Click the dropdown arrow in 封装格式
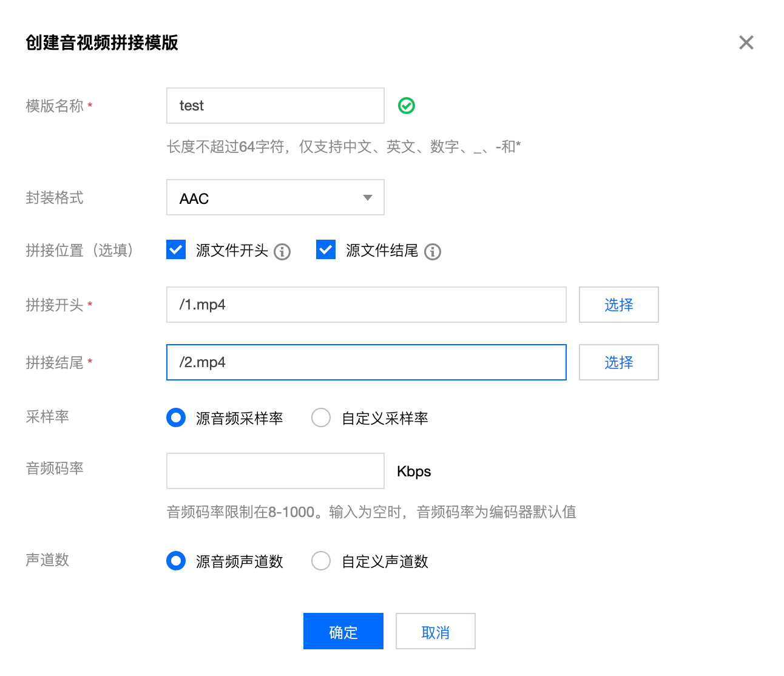This screenshot has width=784, height=676. tap(367, 197)
